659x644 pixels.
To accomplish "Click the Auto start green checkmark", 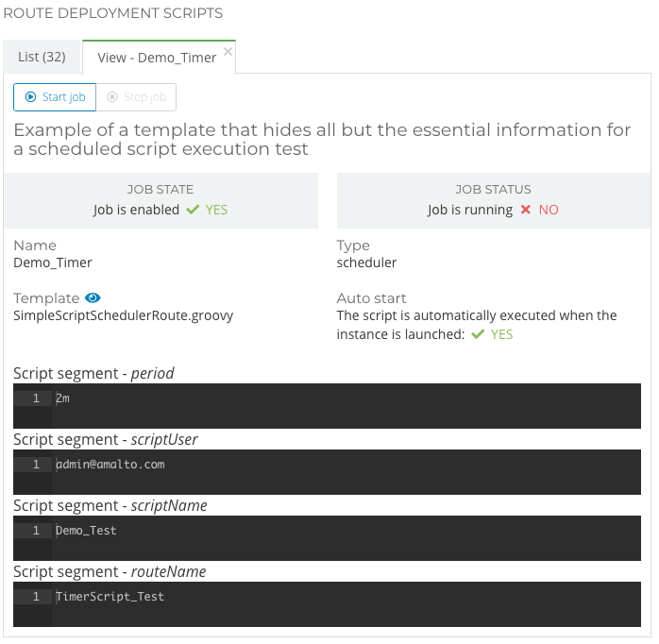I will 477,334.
